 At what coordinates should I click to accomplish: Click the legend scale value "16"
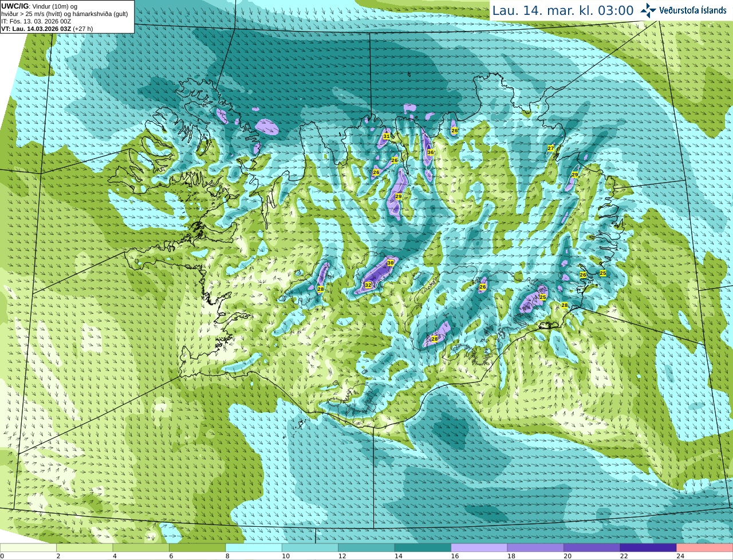pyautogui.click(x=455, y=556)
